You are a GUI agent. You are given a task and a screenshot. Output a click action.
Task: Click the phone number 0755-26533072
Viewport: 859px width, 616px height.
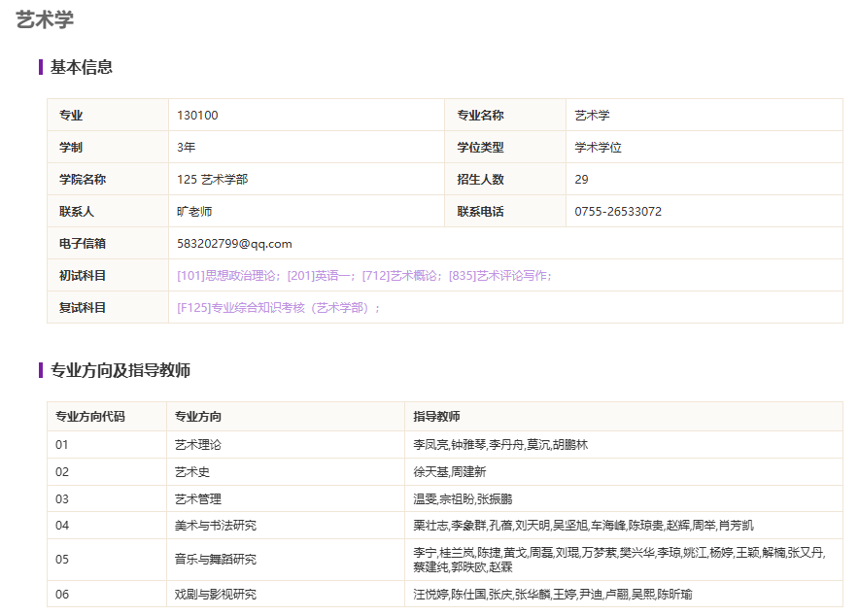618,212
